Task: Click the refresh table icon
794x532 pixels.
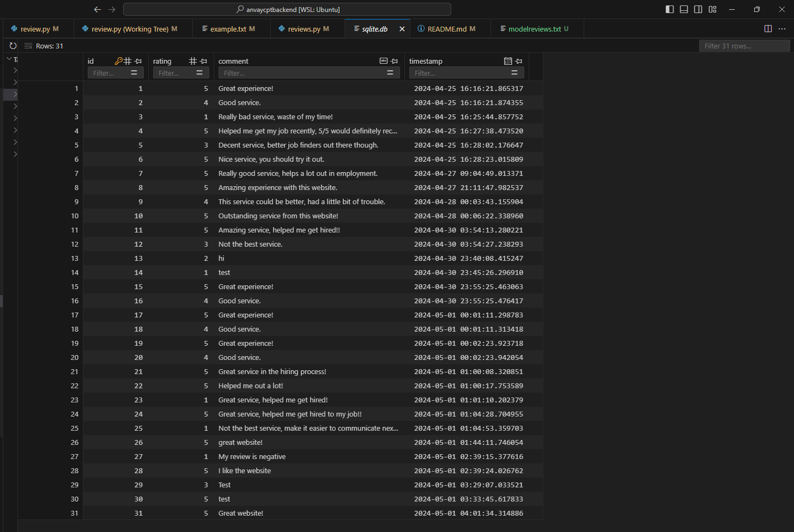Action: 13,46
